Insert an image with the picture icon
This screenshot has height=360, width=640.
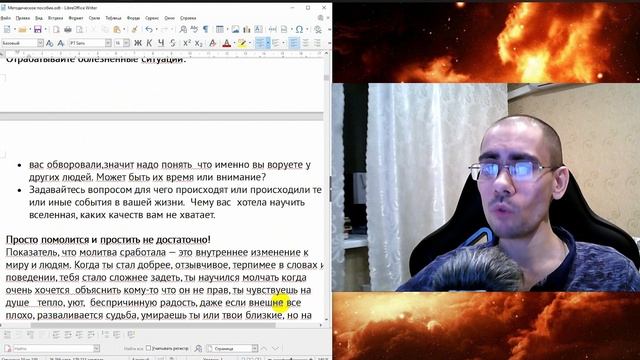point(236,29)
